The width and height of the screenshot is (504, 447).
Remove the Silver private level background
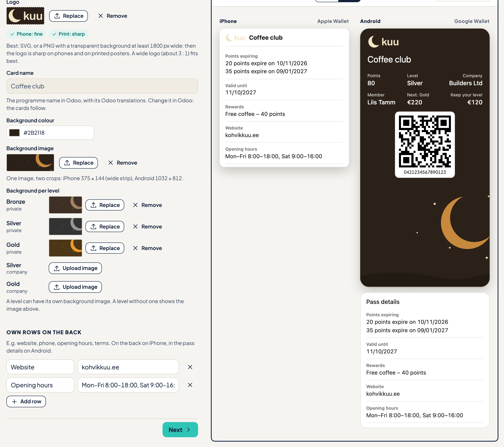(x=147, y=226)
